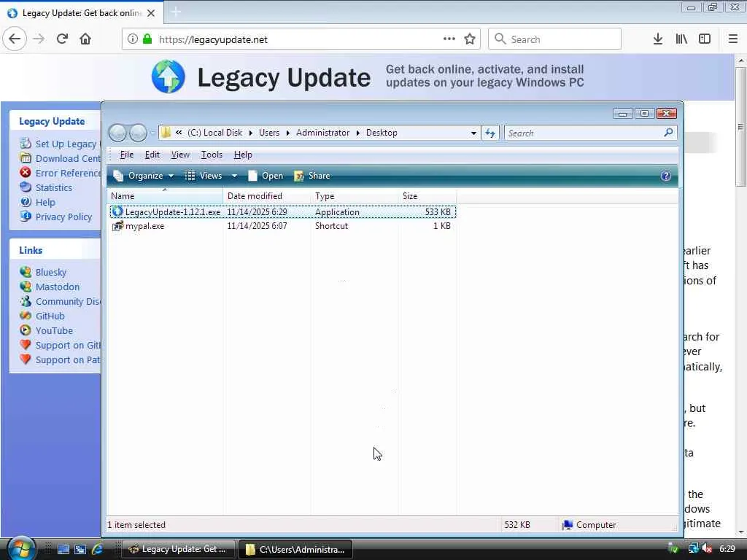Open the File menu
747x560 pixels.
click(127, 155)
